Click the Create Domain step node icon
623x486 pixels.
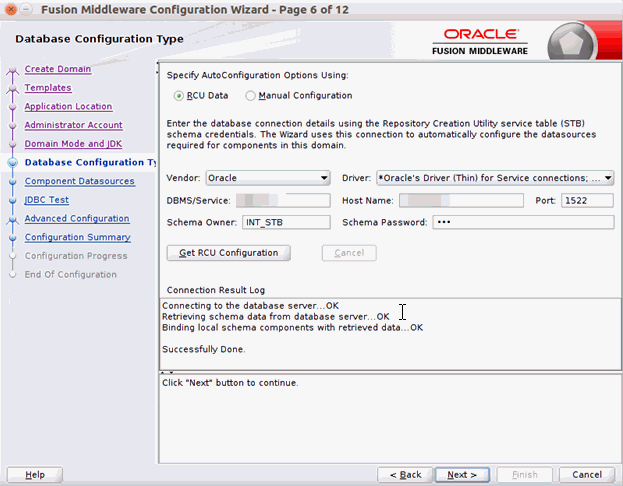(x=13, y=70)
